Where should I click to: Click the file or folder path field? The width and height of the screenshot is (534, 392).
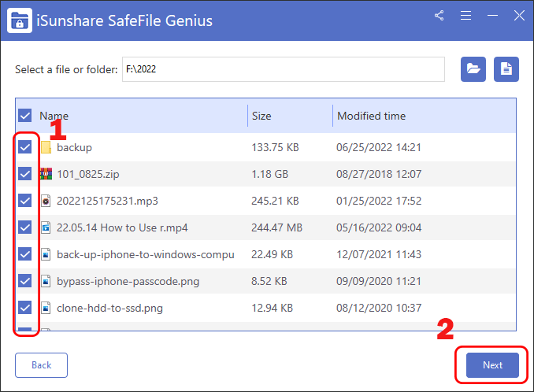284,69
